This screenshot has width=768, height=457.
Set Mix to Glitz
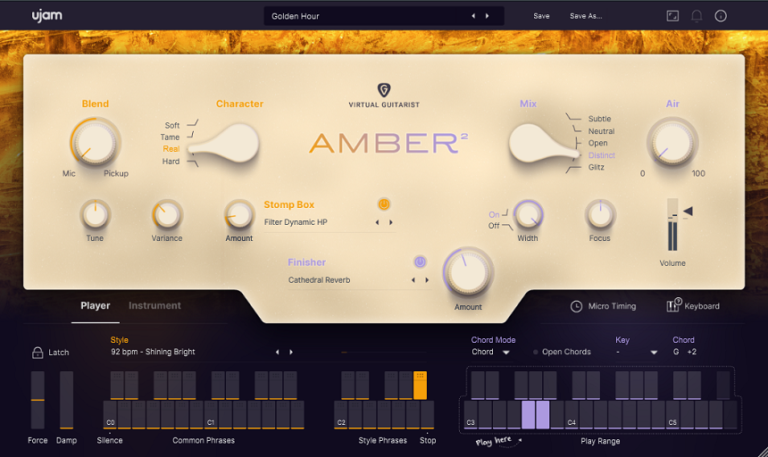point(596,167)
